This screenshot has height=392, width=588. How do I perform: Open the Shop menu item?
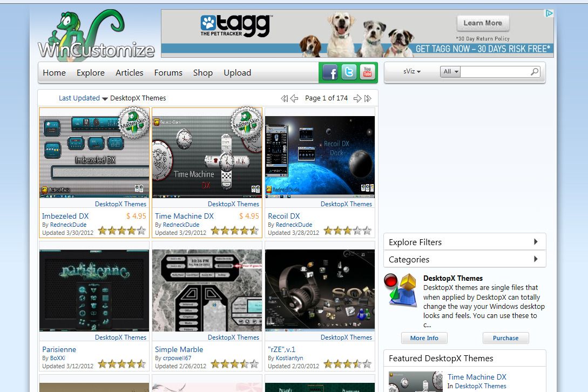click(x=203, y=73)
